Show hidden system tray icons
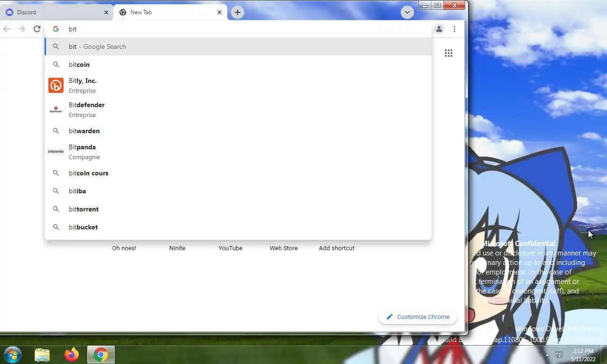The width and height of the screenshot is (607, 364). (x=547, y=355)
